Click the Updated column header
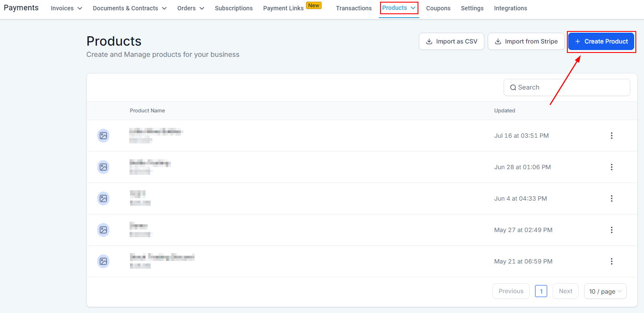Screen dimensions: 644x313 [x=505, y=111]
